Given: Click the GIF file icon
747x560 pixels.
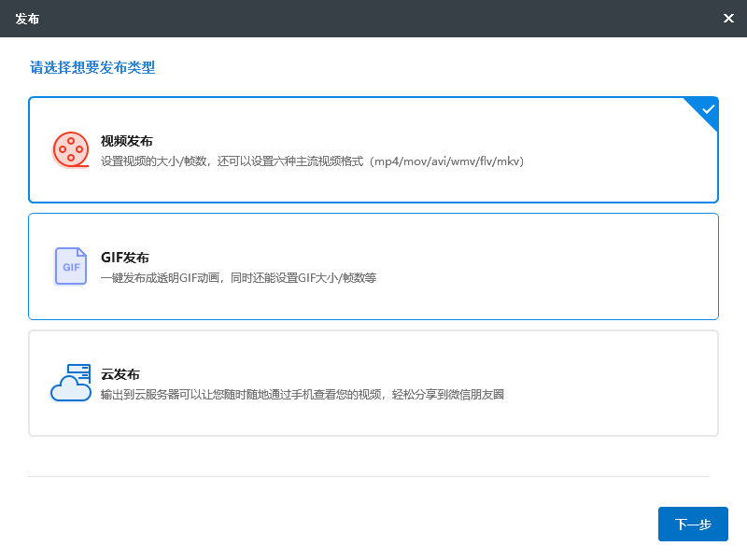Looking at the screenshot, I should click(x=71, y=266).
